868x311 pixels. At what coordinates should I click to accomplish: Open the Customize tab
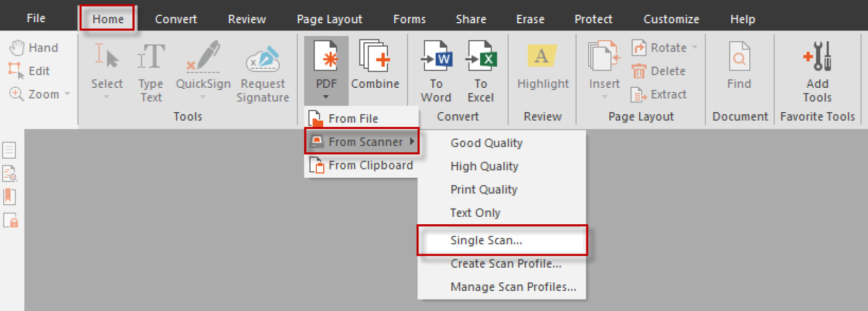[671, 19]
